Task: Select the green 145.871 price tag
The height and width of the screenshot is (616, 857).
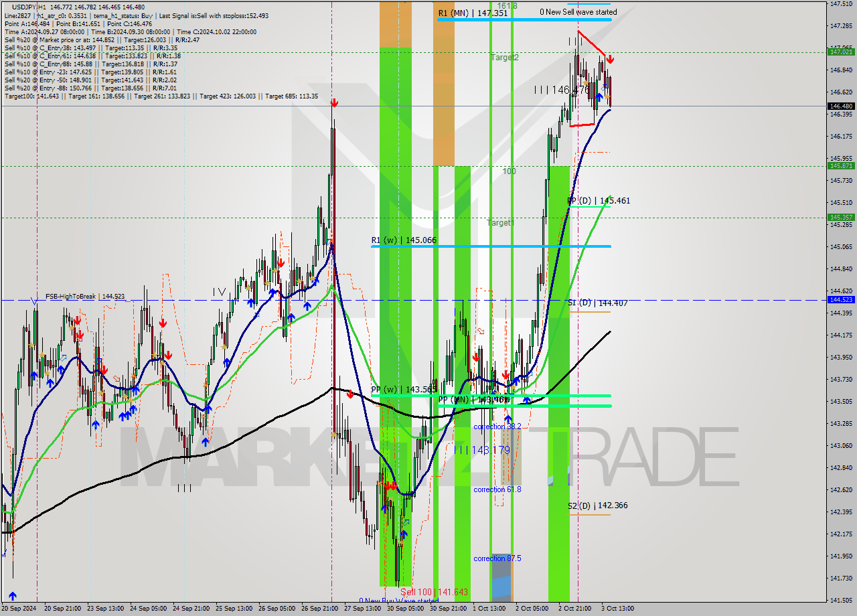Action: [841, 165]
